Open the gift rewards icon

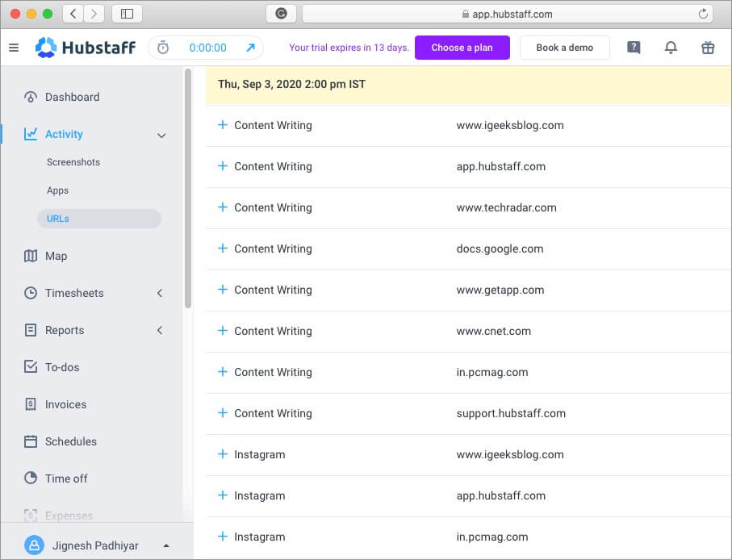tap(708, 47)
